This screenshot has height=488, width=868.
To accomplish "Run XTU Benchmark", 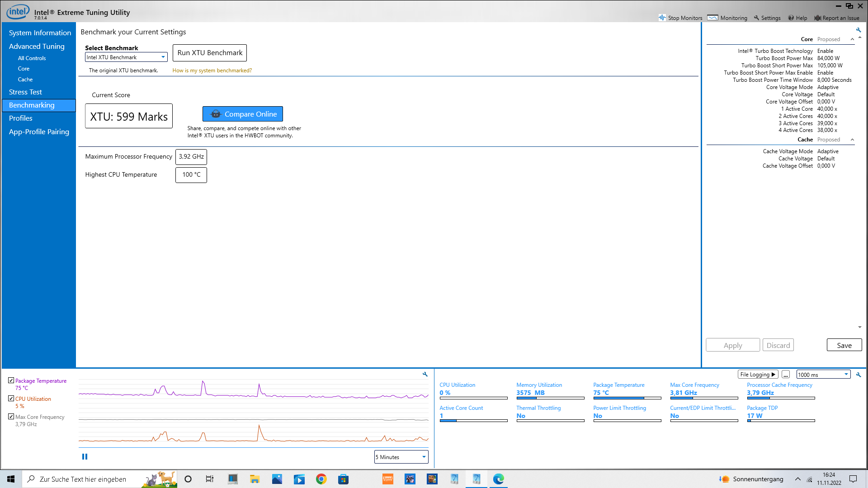I will (210, 53).
